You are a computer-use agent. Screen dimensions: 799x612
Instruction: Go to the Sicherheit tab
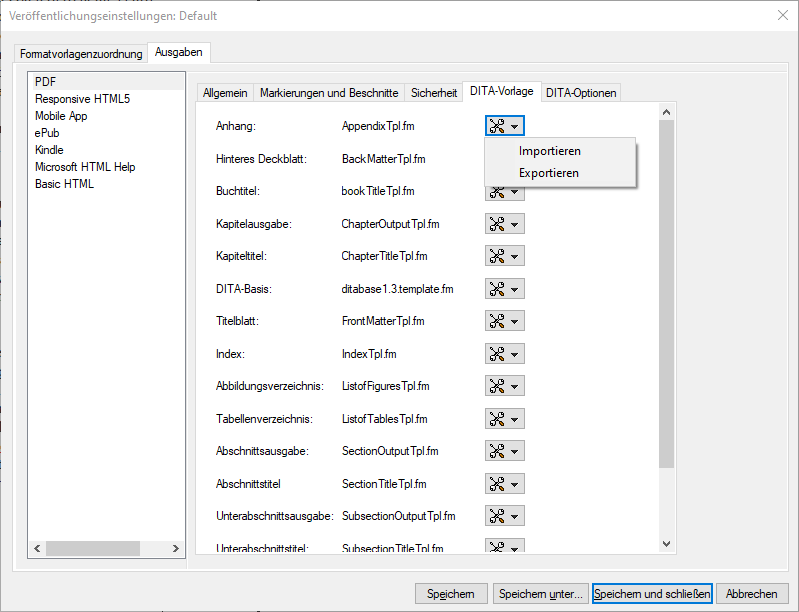point(434,93)
